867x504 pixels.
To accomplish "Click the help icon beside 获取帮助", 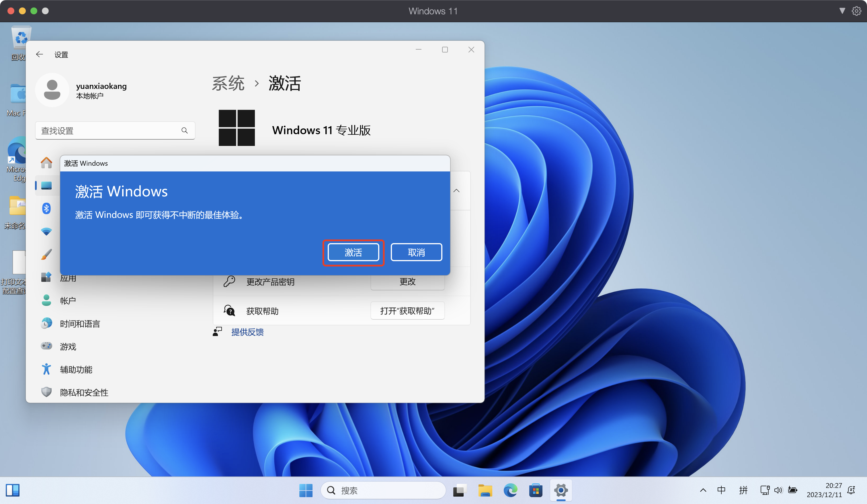I will 229,311.
